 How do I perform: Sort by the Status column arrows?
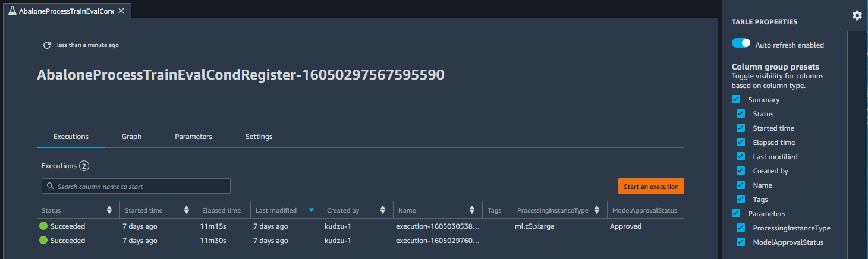(109, 210)
